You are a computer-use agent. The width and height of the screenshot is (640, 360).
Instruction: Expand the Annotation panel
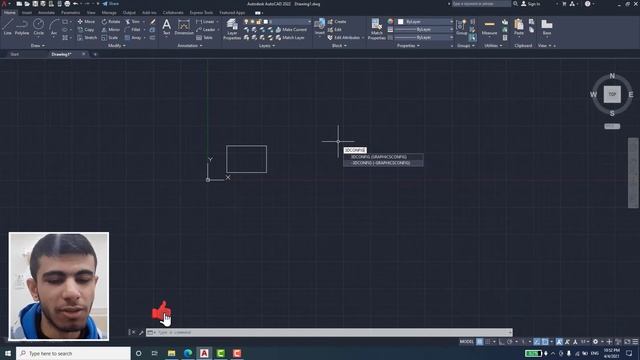click(190, 46)
